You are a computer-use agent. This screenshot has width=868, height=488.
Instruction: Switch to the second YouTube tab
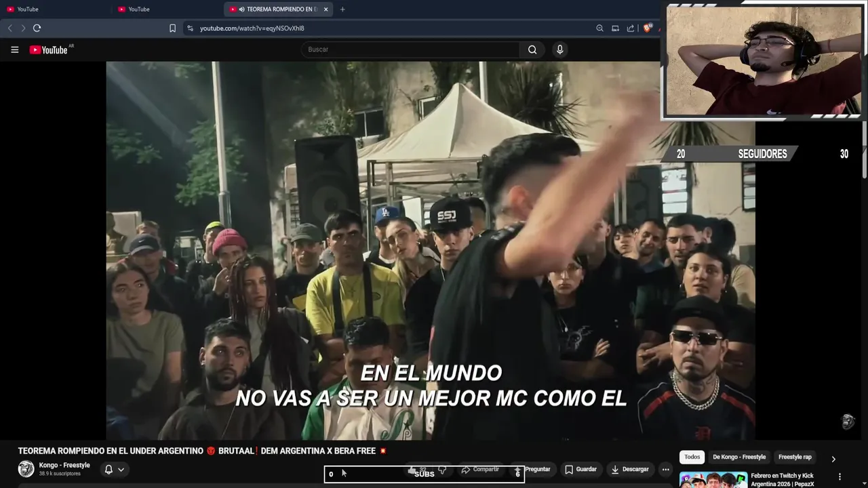pyautogui.click(x=167, y=9)
